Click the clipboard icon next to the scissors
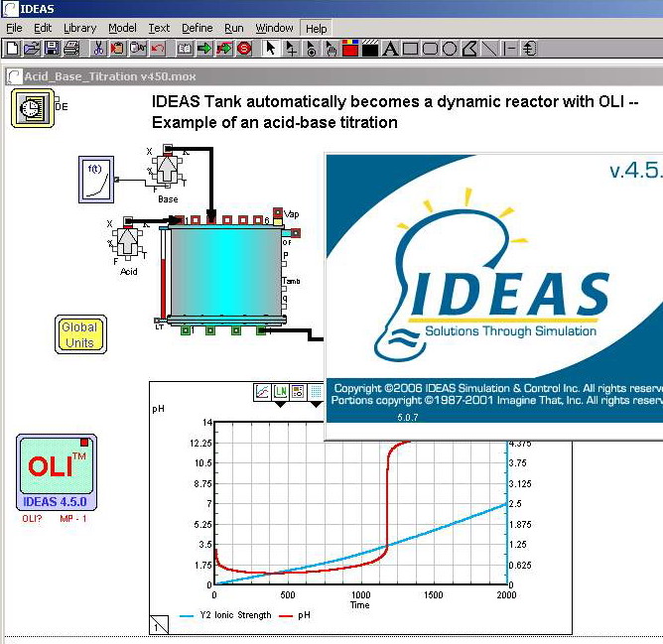Image resolution: width=663 pixels, height=644 pixels. click(x=117, y=49)
